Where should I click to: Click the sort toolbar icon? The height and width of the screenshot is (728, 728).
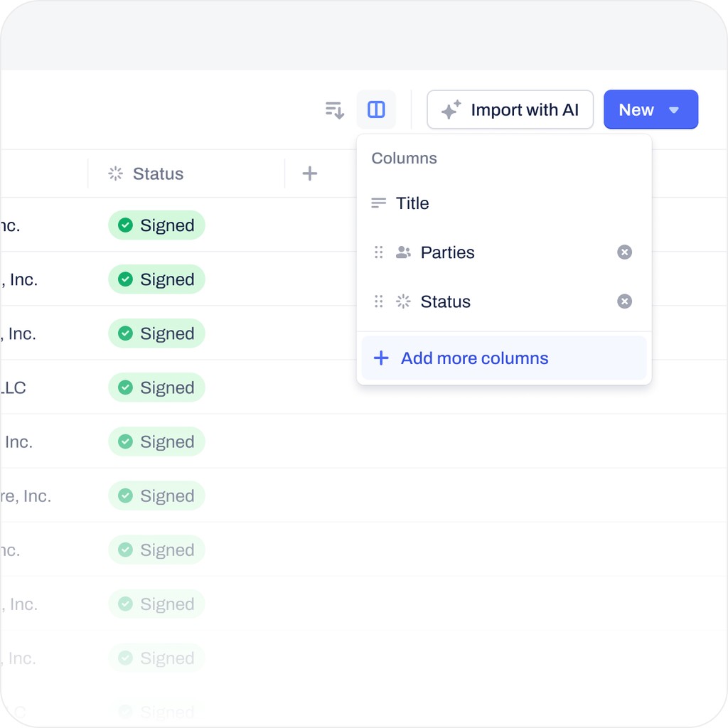click(x=333, y=109)
